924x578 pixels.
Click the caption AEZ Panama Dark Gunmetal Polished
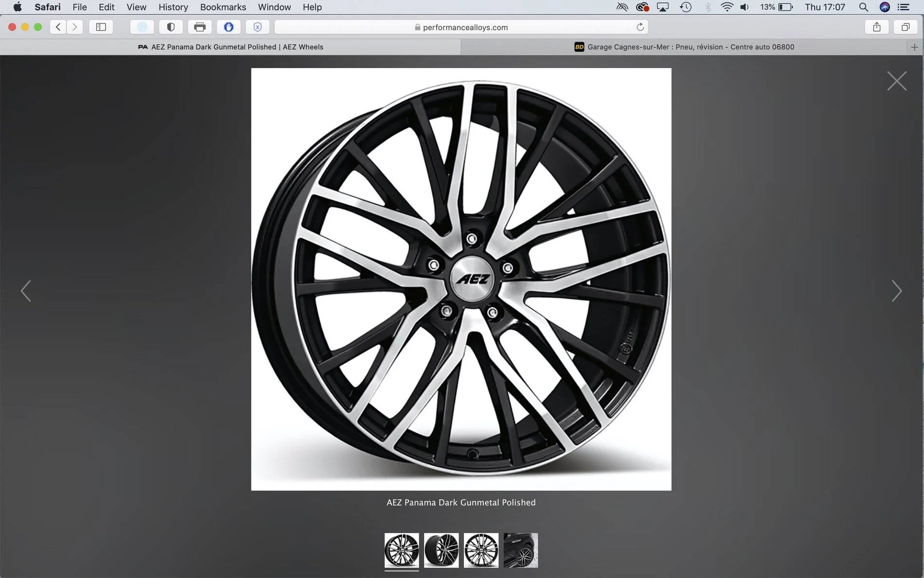coord(461,503)
